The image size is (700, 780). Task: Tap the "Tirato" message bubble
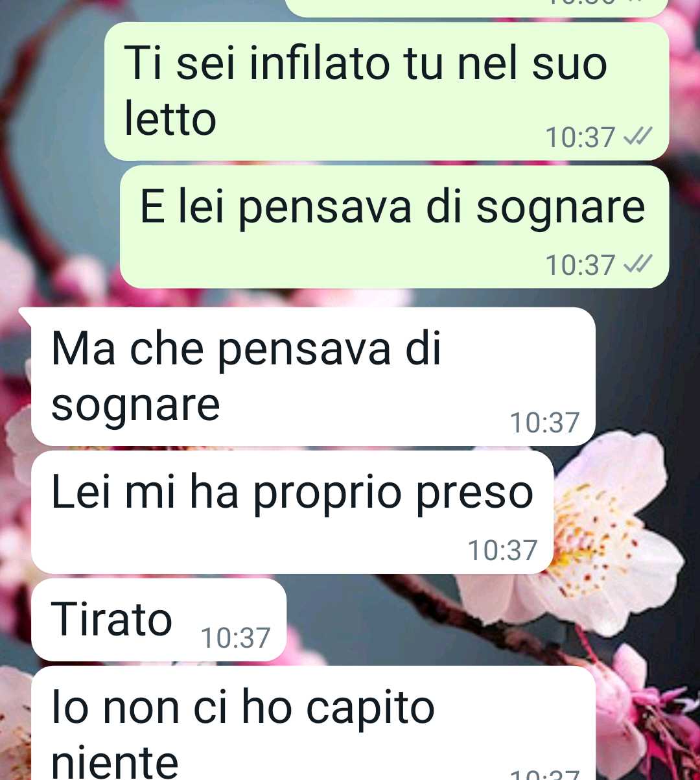click(x=159, y=620)
